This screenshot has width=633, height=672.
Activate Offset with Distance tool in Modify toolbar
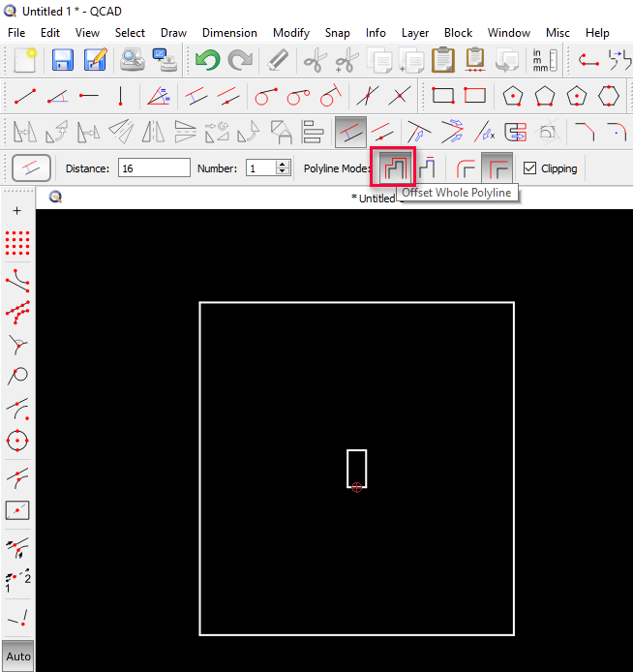point(350,132)
